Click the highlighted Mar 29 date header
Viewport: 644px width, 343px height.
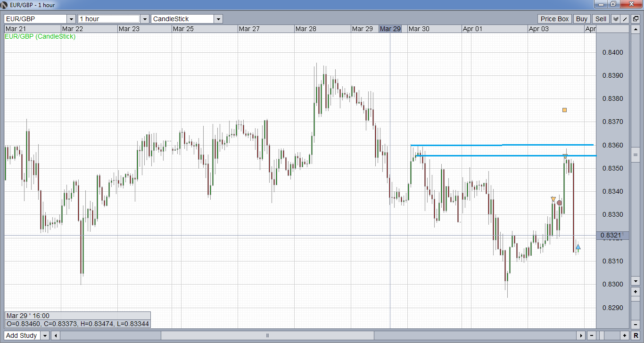[390, 29]
